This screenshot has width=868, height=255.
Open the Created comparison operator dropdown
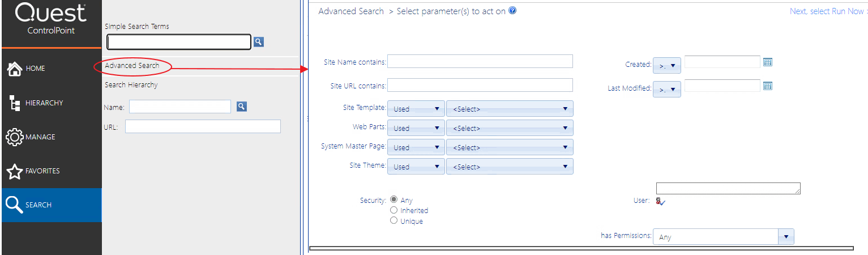[x=666, y=66]
